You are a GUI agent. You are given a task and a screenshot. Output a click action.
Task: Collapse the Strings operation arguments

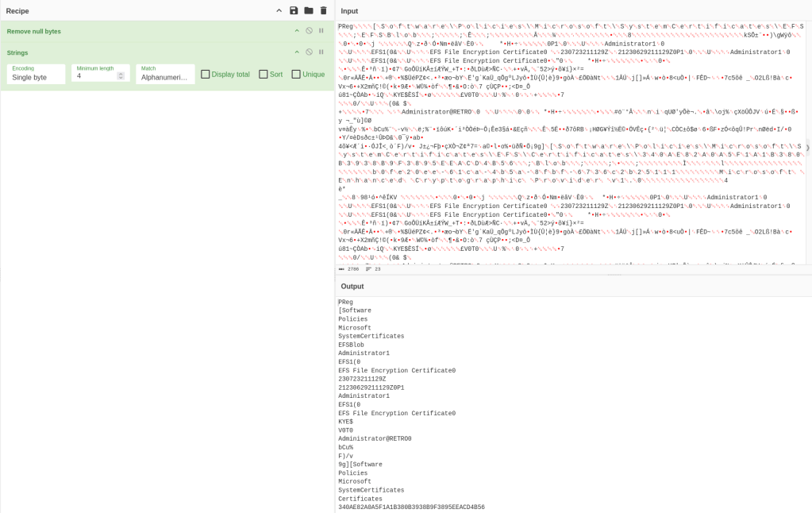click(297, 52)
